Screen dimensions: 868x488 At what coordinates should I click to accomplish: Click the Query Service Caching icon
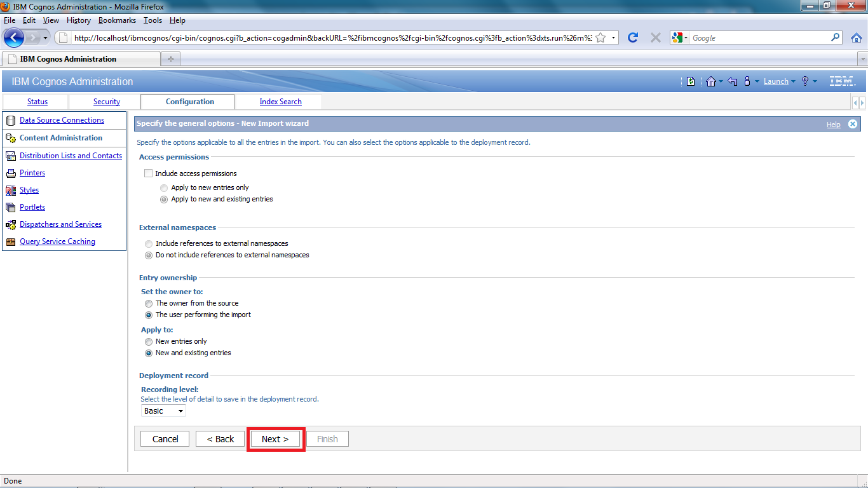click(x=10, y=241)
